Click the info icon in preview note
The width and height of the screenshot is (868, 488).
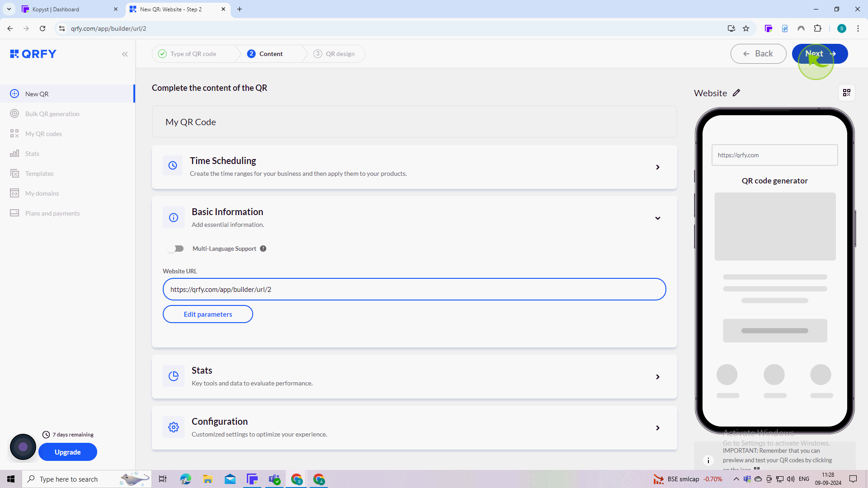tap(708, 460)
